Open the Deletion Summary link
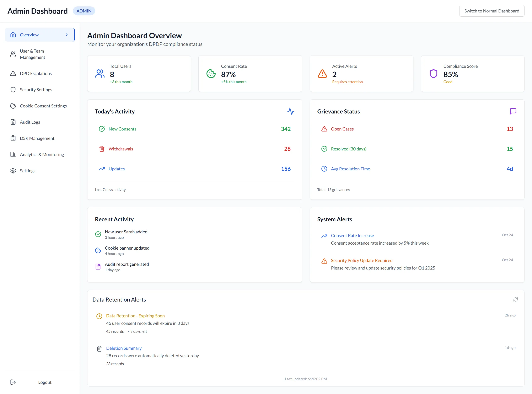 (x=124, y=348)
